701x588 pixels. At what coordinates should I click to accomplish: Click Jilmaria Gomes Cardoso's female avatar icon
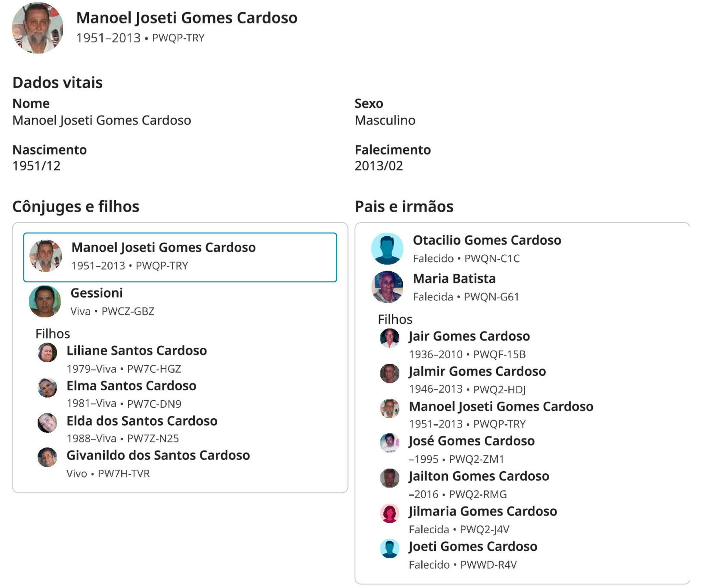coord(390,513)
